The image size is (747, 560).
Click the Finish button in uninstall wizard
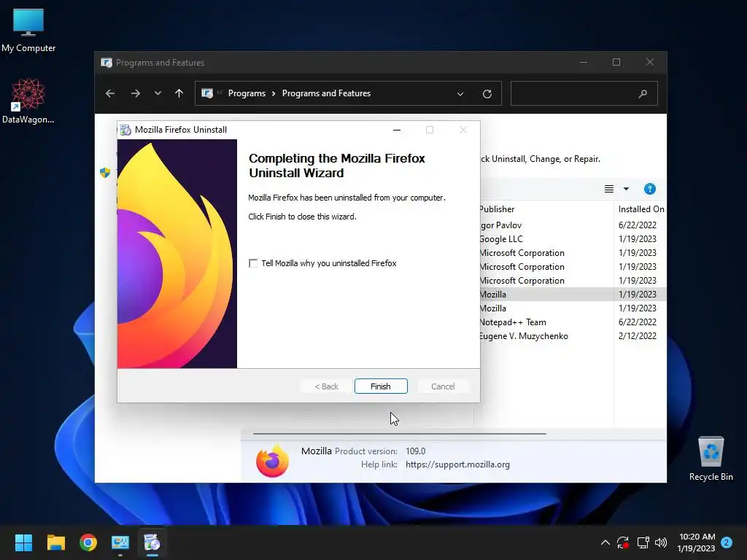click(381, 386)
